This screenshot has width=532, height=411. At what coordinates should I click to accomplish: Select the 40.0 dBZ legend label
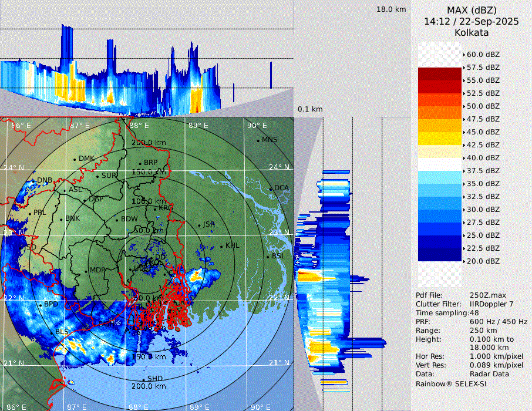click(x=483, y=157)
